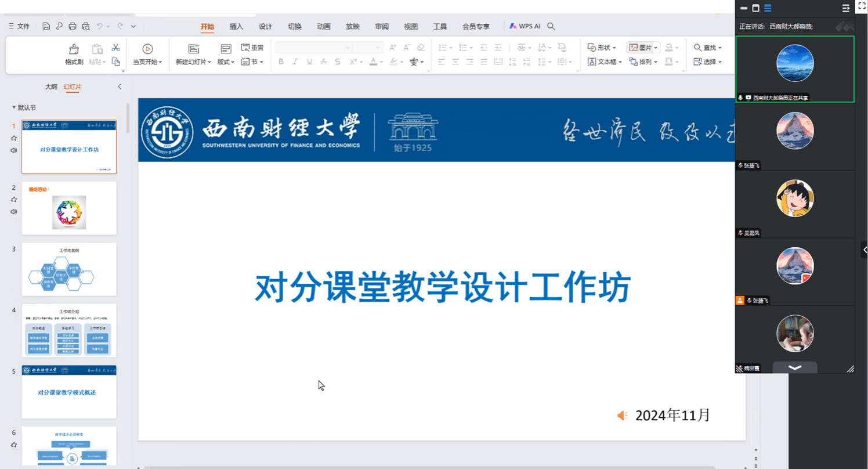Open the 版式 layout dropdown
The height and width of the screenshot is (469, 868).
point(226,62)
